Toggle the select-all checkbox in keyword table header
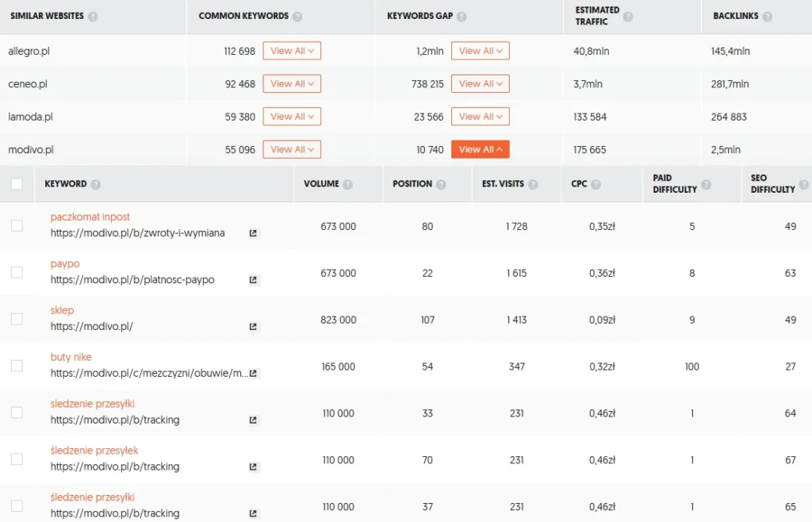The width and height of the screenshot is (812, 522). tap(17, 183)
